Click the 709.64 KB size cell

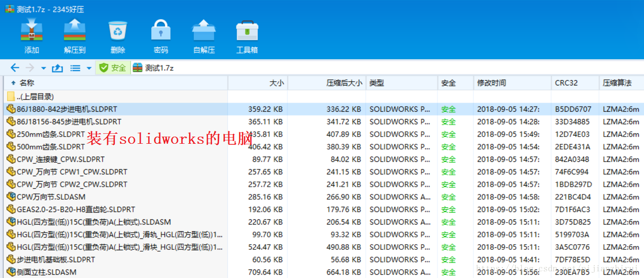pyautogui.click(x=265, y=272)
